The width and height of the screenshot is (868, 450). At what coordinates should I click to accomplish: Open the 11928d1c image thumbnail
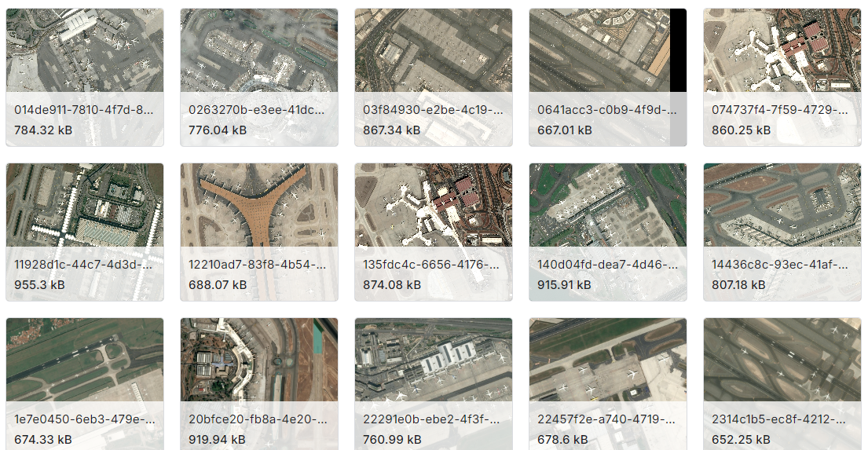85,205
